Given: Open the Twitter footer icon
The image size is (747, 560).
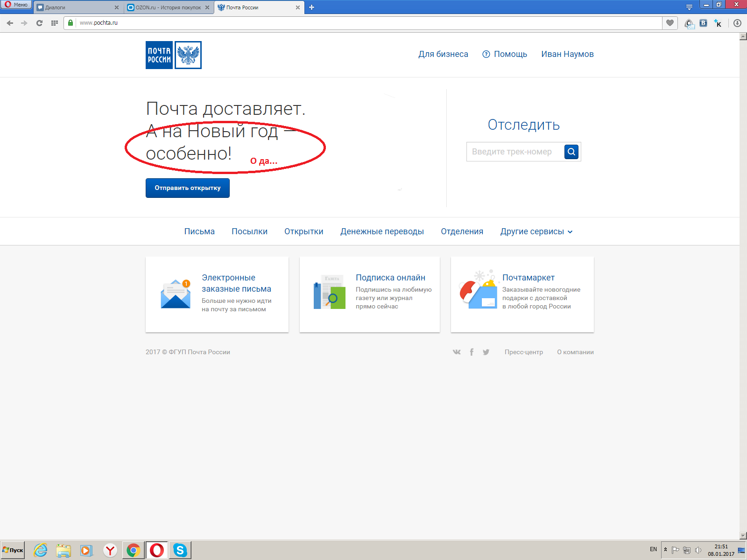Looking at the screenshot, I should pyautogui.click(x=486, y=352).
